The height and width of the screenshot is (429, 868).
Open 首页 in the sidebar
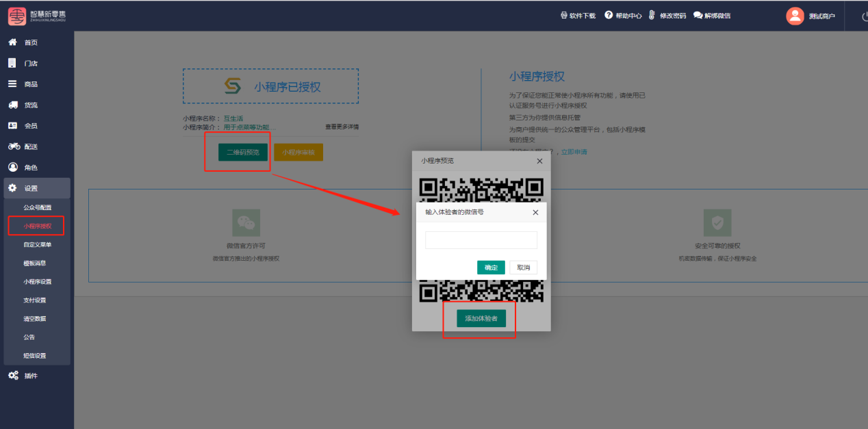pyautogui.click(x=31, y=42)
